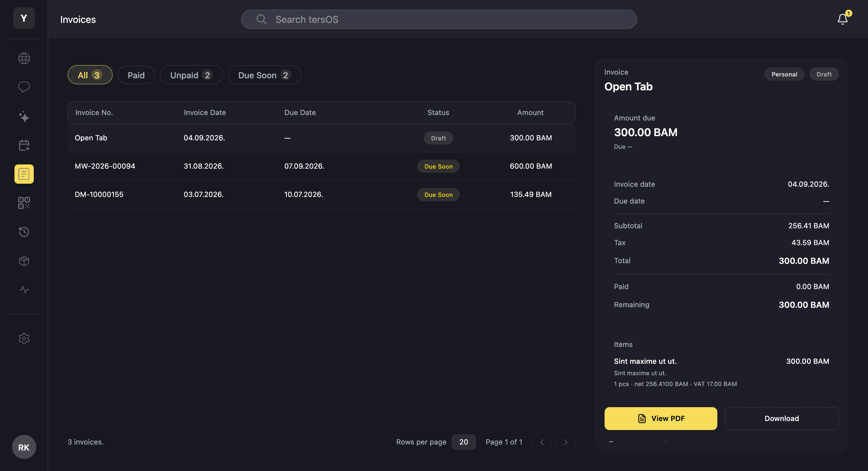Click the View PDF button
The image size is (868, 471).
coord(661,419)
